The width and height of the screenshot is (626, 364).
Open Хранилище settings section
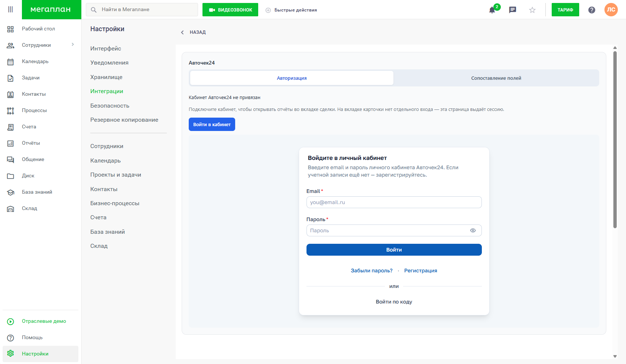[106, 77]
